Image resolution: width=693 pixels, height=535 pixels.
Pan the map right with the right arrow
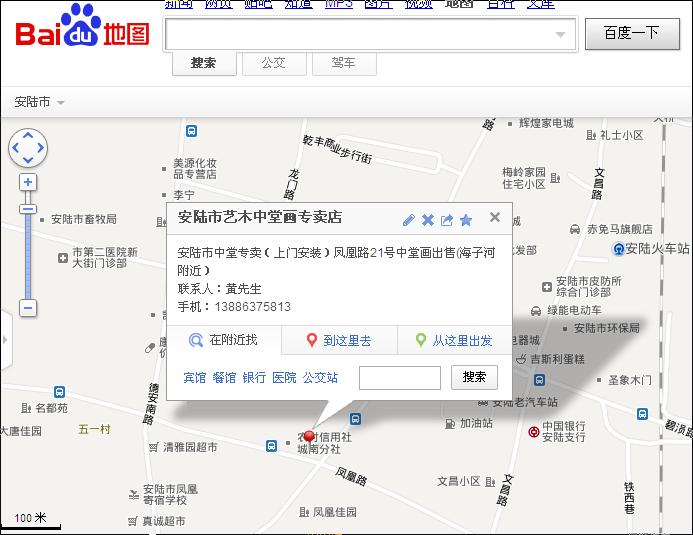pyautogui.click(x=40, y=148)
